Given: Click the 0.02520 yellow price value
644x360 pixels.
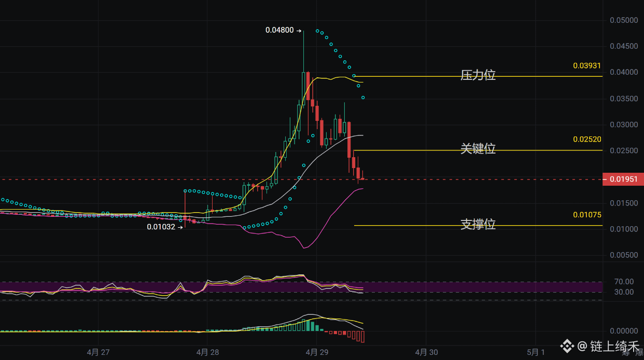Looking at the screenshot, I should pos(587,140).
